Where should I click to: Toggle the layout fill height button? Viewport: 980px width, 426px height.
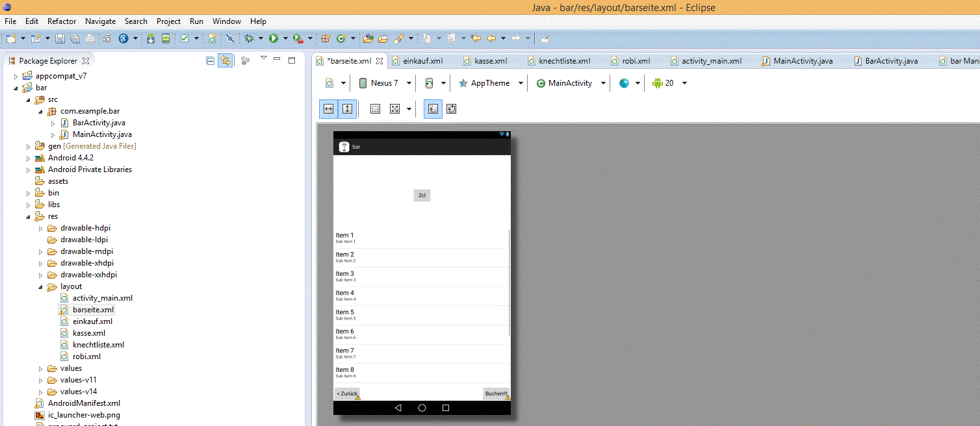(x=348, y=109)
